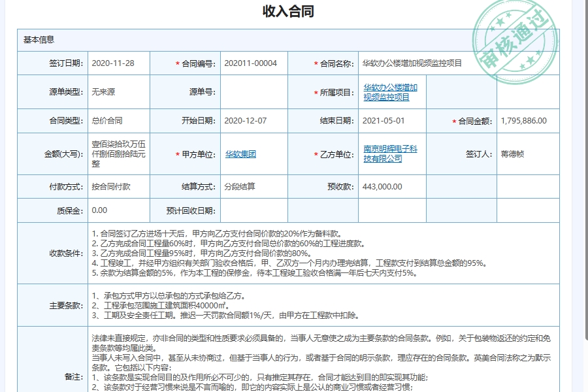This screenshot has height=392, width=588.
Task: Open the 南京明辉电子科技有限公司 乙方单位 link
Action: (391, 153)
